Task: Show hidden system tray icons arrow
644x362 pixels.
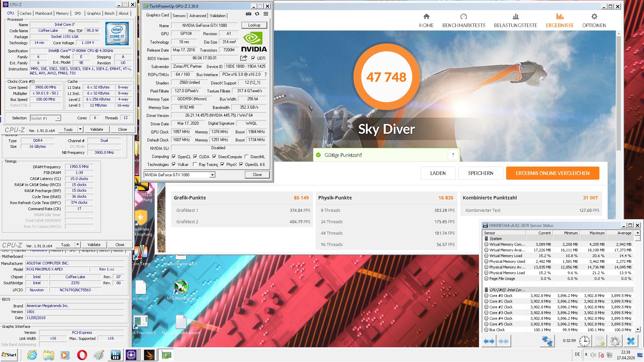Action: 586,355
